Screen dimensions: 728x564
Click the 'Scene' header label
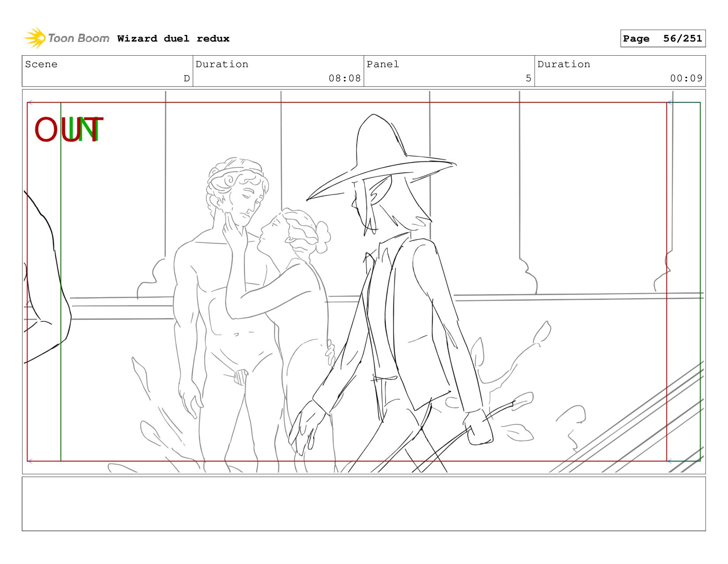pyautogui.click(x=41, y=64)
